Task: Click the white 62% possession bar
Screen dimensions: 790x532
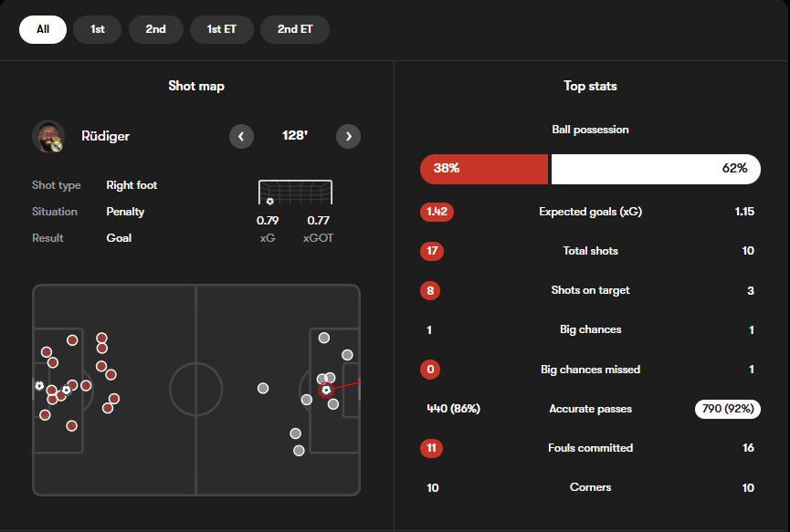Action: pos(656,169)
